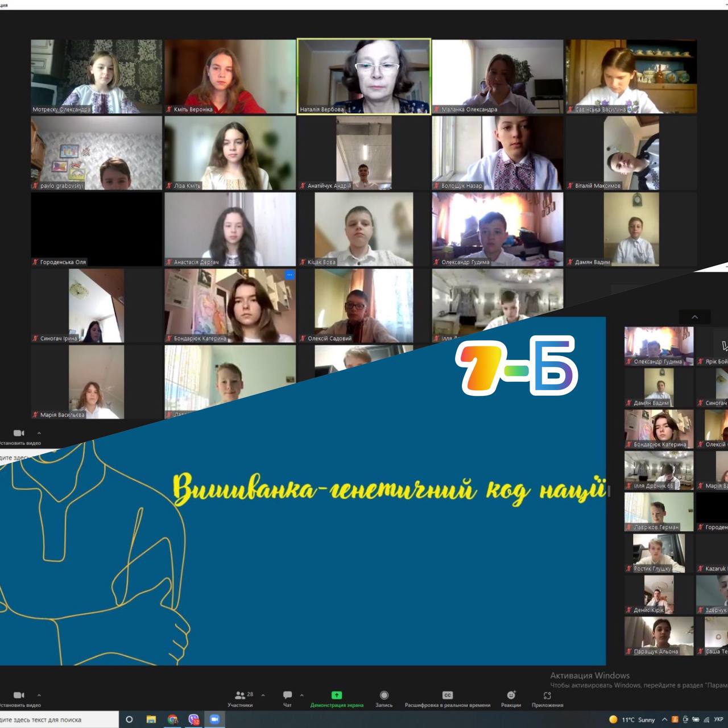Open the Zoom Apps icon
This screenshot has width=728, height=728.
(547, 695)
